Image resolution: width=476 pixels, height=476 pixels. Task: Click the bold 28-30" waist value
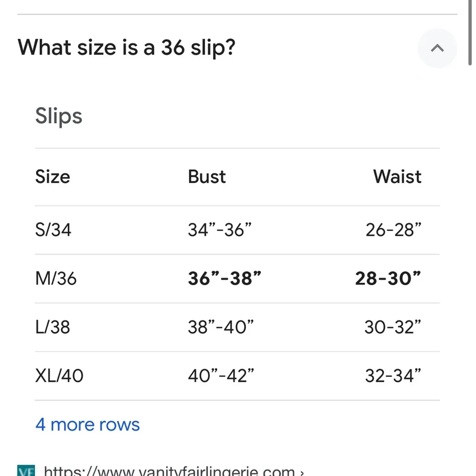pyautogui.click(x=388, y=278)
